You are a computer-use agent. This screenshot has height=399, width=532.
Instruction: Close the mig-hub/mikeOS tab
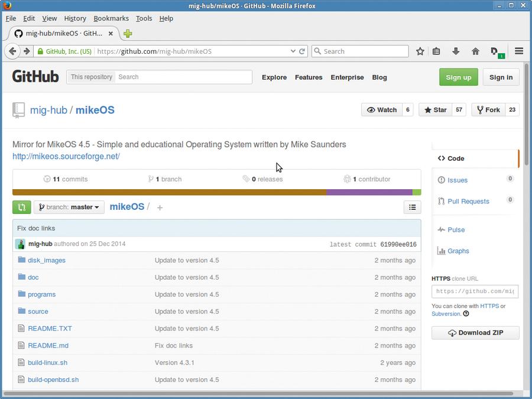pos(111,34)
